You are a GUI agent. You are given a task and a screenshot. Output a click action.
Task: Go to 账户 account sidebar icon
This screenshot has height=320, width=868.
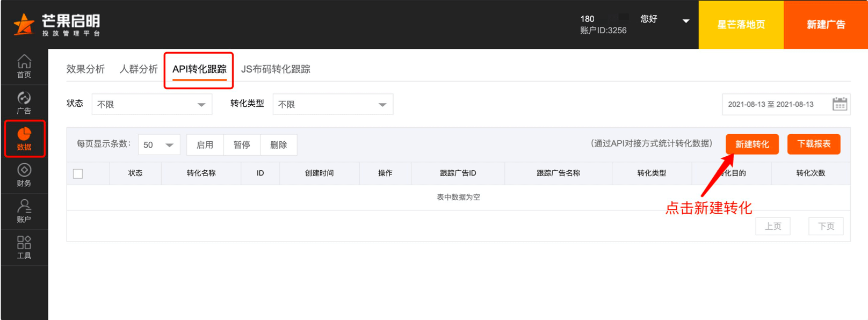(x=24, y=210)
